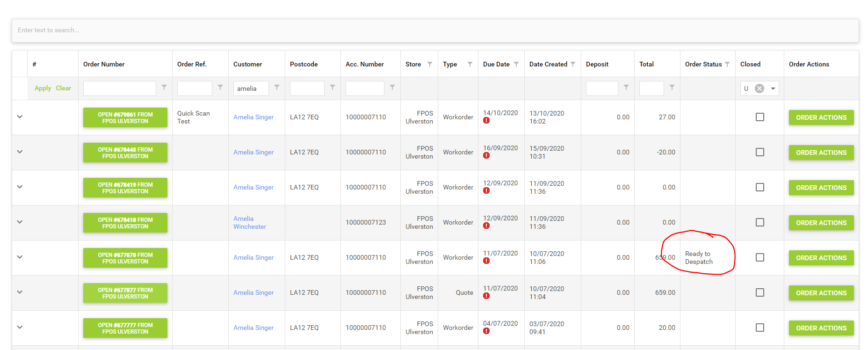Sort by the Postcode column header
The height and width of the screenshot is (350, 868).
point(304,64)
